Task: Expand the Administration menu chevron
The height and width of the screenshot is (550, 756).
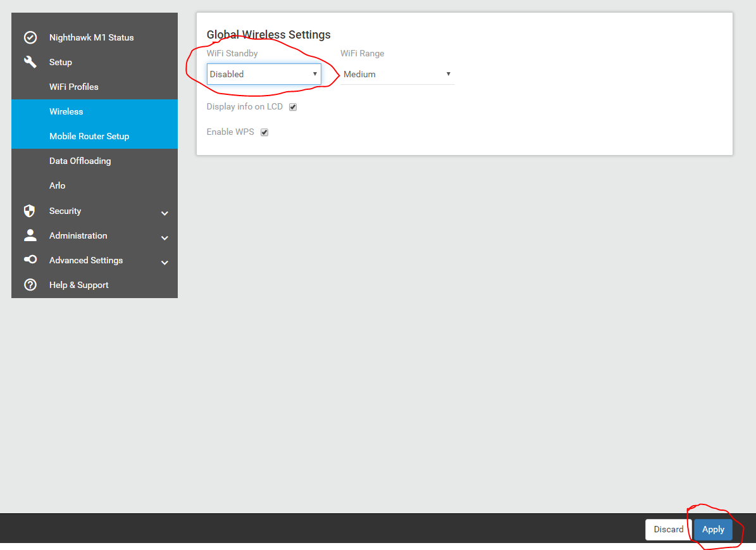Action: [x=164, y=238]
